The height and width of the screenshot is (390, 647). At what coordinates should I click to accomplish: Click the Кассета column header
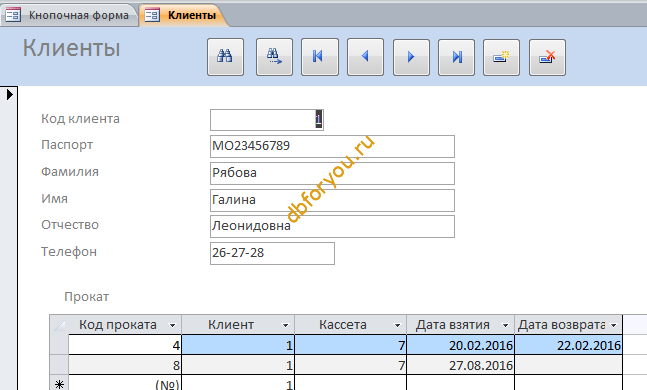pyautogui.click(x=350, y=325)
